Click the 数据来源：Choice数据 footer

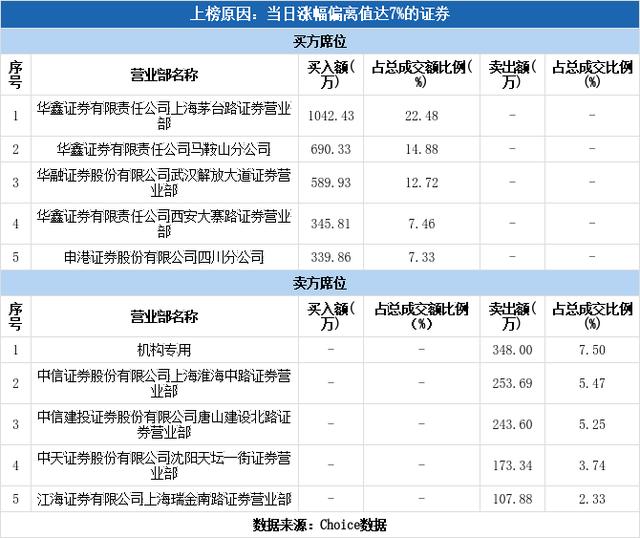tap(320, 525)
